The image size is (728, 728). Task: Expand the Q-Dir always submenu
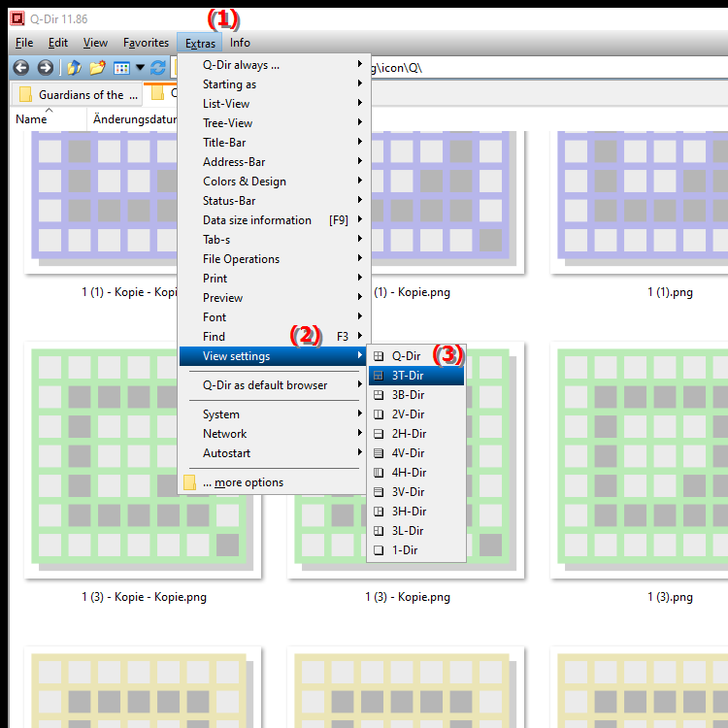(x=275, y=65)
